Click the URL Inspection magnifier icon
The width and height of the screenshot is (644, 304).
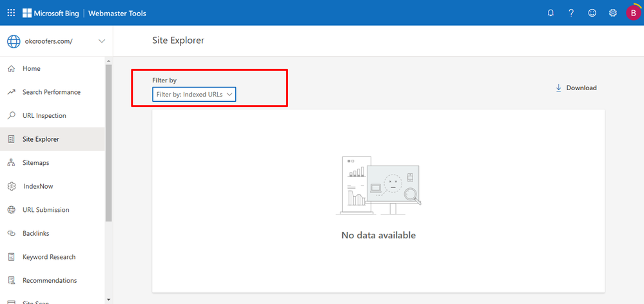pos(12,116)
